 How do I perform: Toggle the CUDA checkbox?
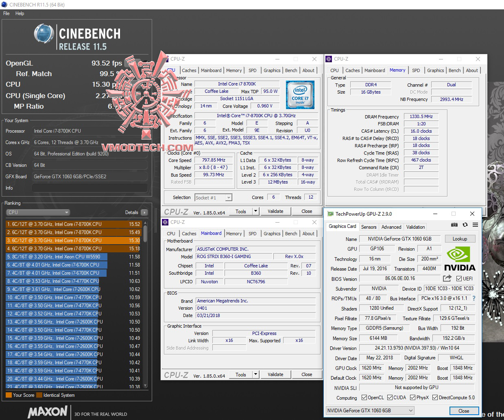click(390, 398)
